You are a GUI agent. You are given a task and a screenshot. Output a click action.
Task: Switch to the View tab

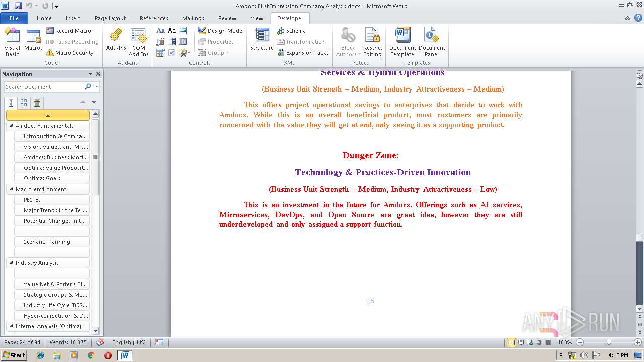[x=257, y=18]
